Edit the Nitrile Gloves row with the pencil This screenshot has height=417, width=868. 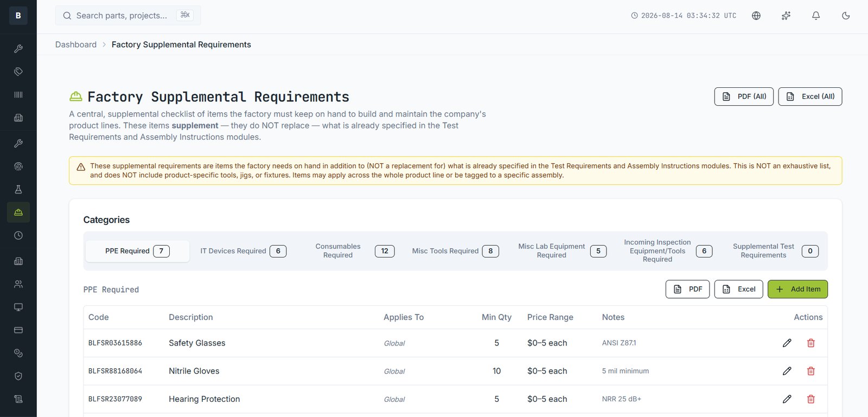coord(787,371)
